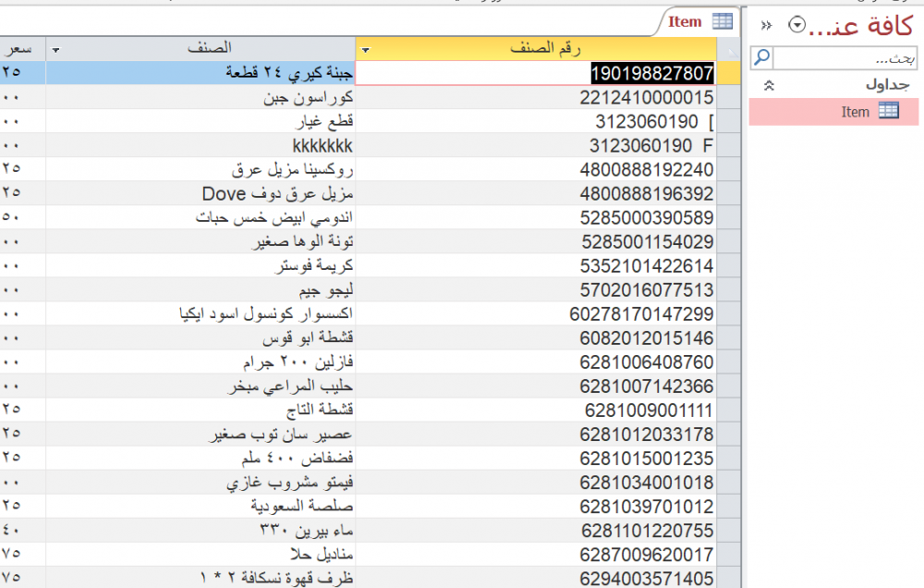
Task: Collapse the navigation pane with the double-chevron
Action: 766,26
